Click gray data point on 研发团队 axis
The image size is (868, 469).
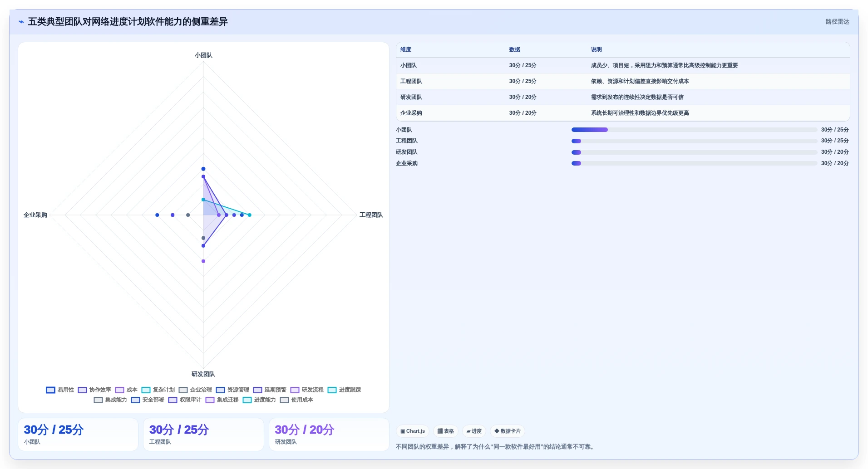click(203, 238)
